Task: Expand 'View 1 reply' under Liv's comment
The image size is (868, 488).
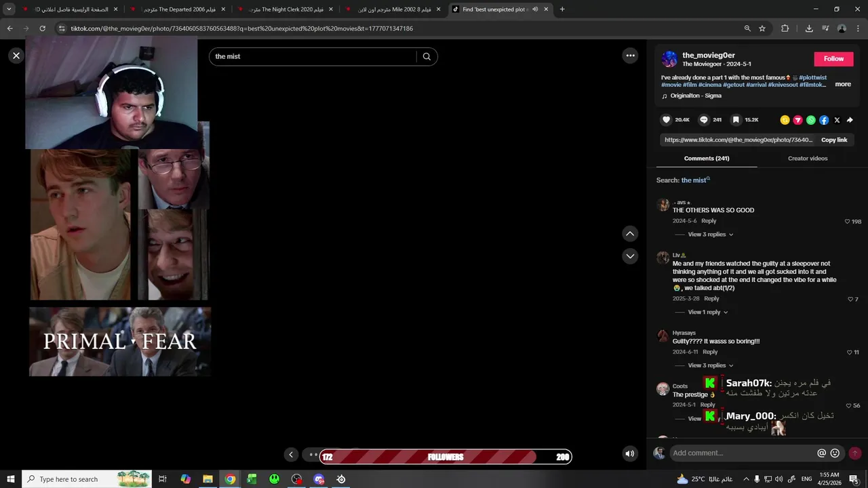Action: 708,312
